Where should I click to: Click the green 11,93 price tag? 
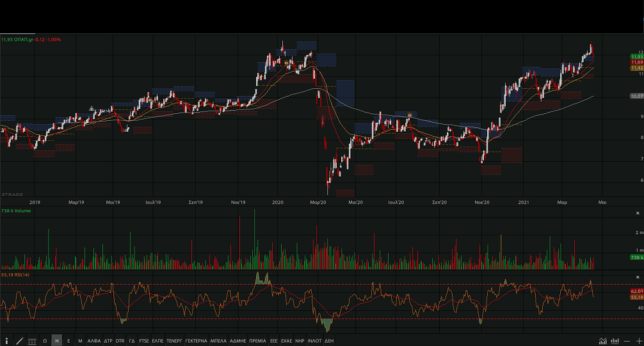[x=636, y=57]
